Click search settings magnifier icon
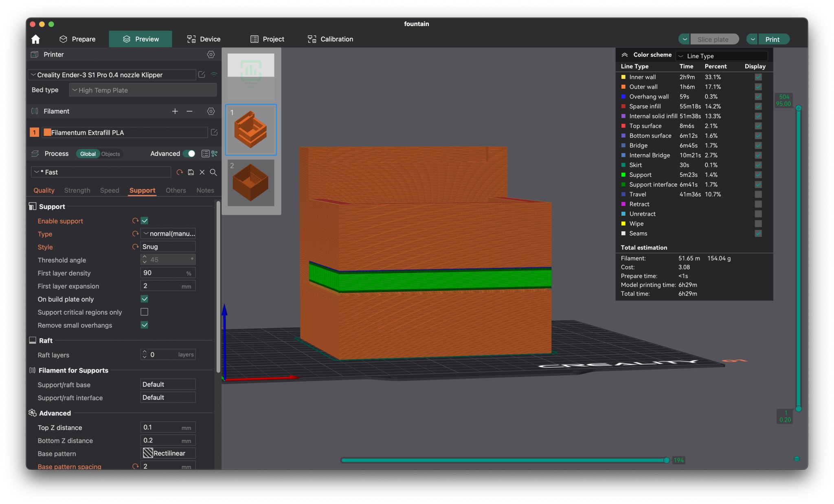The image size is (834, 504). 213,172
